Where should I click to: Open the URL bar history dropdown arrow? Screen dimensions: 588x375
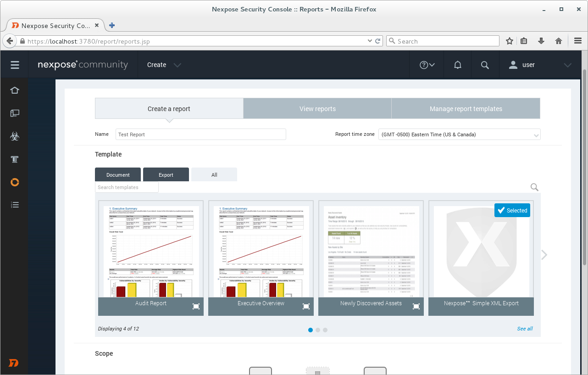370,41
